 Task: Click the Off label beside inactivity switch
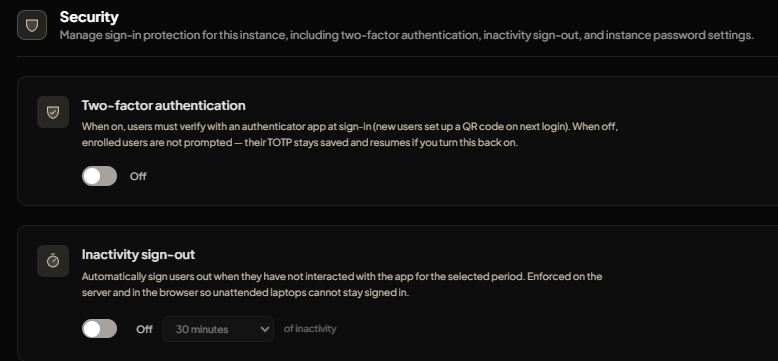[x=144, y=329]
